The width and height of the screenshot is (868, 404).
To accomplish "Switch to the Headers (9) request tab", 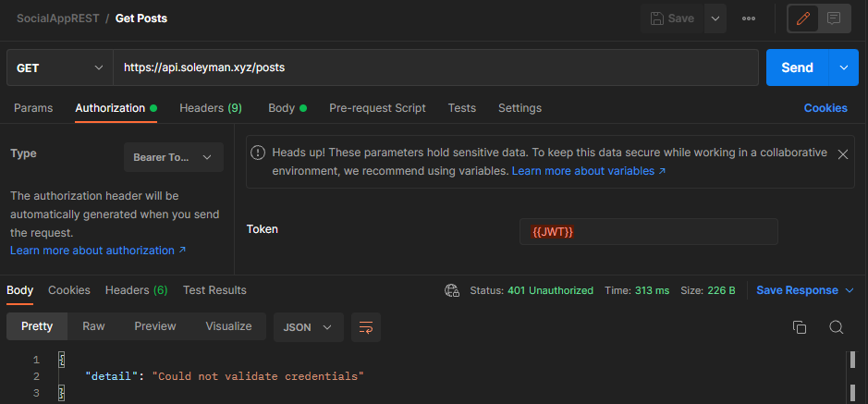I will click(211, 108).
